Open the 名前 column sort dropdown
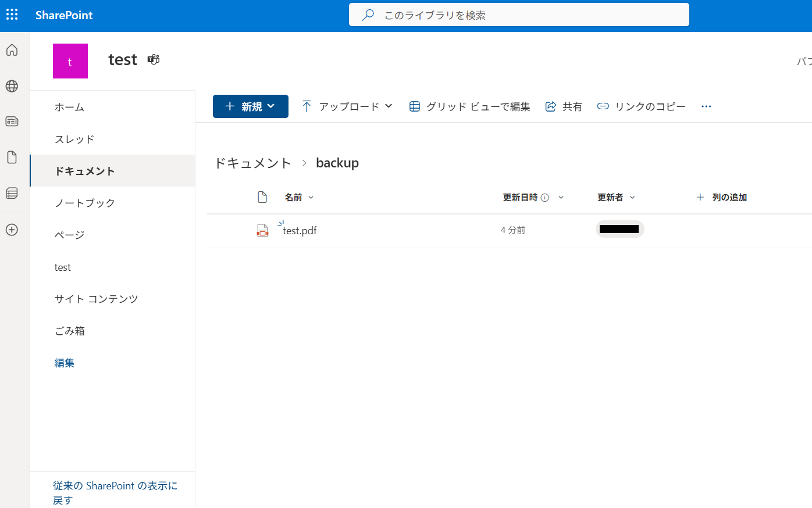The image size is (812, 508). click(312, 197)
